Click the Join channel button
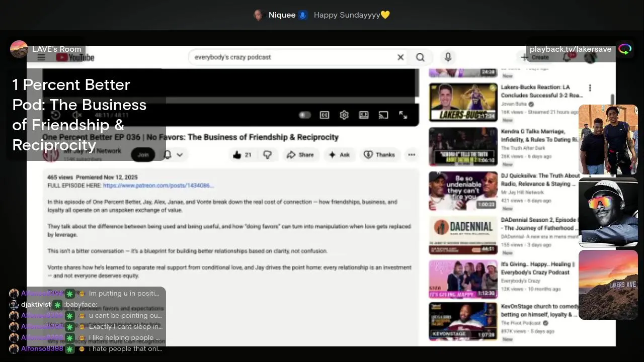The width and height of the screenshot is (644, 362). click(143, 155)
